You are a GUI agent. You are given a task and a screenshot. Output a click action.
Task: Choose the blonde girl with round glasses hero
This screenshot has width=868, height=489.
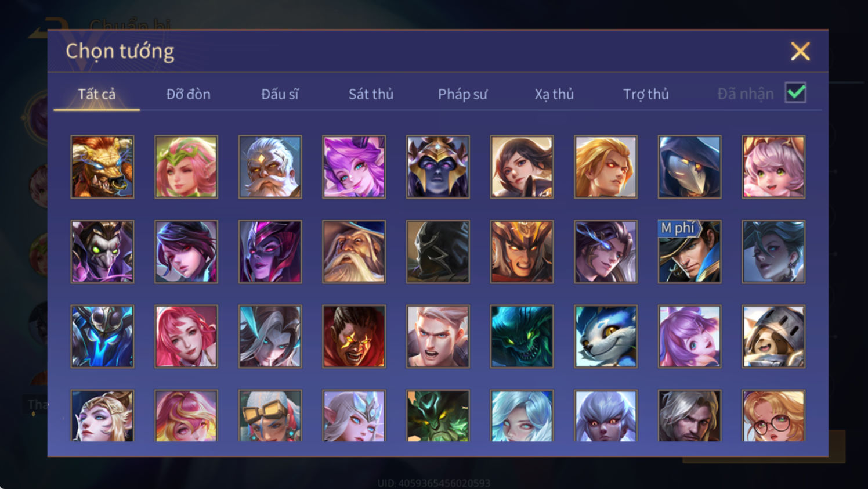773,416
